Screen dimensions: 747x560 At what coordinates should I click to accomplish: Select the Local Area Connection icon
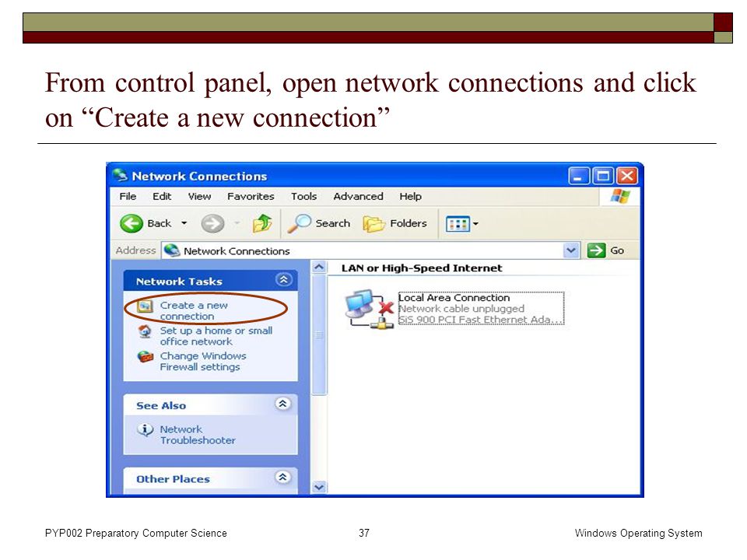tap(370, 309)
